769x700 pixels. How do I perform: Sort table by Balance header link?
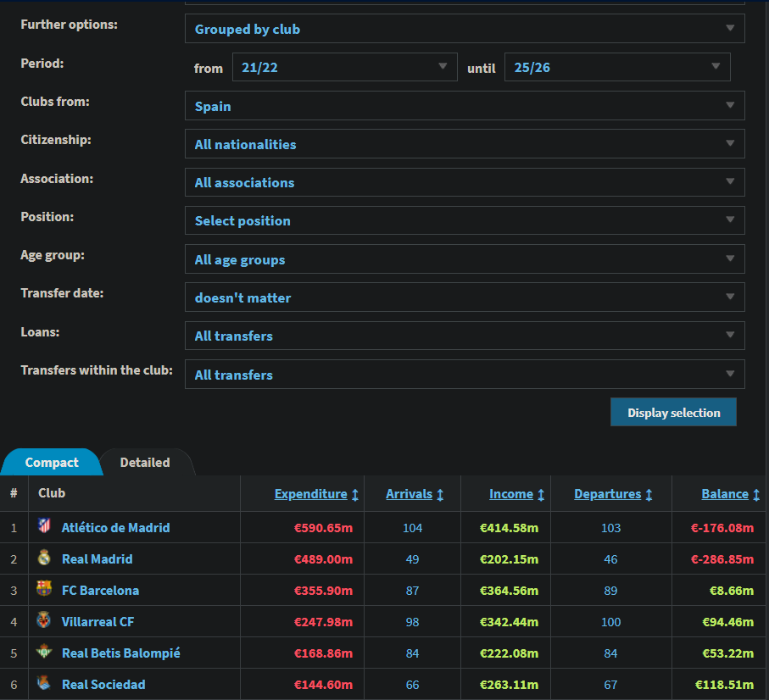point(725,494)
